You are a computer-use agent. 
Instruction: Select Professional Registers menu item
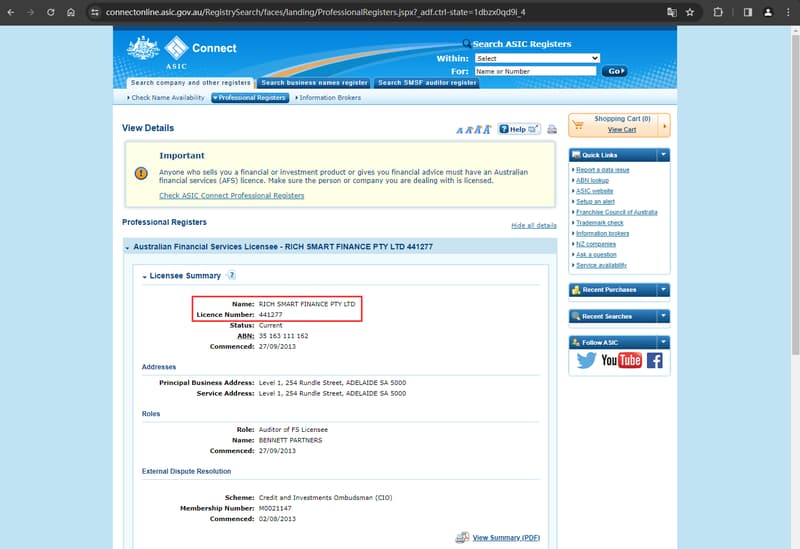tap(250, 97)
